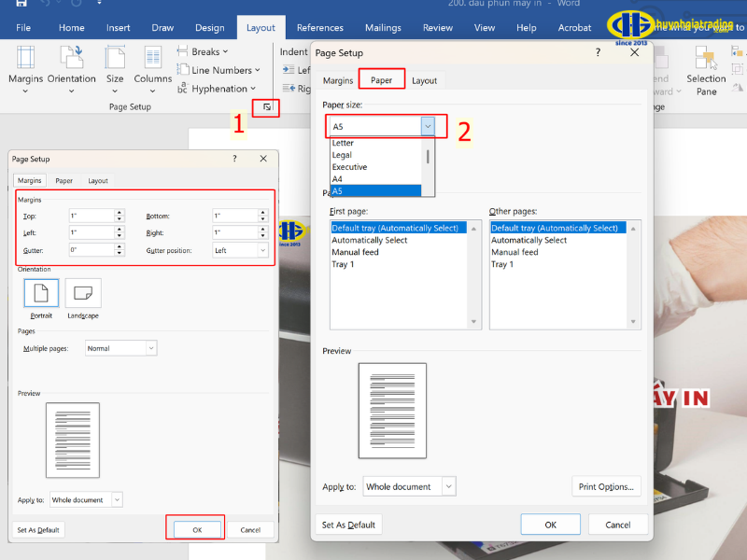747x560 pixels.
Task: Click the Print Options button
Action: [x=606, y=486]
